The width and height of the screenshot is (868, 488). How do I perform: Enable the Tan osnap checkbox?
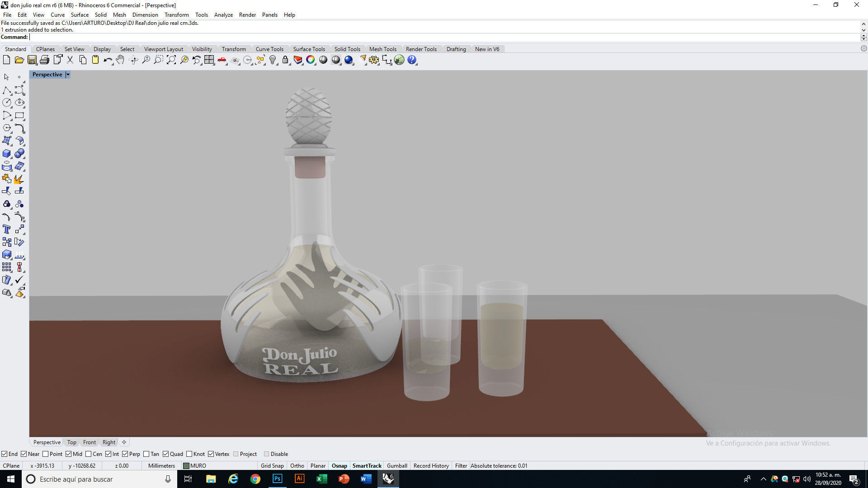(146, 454)
